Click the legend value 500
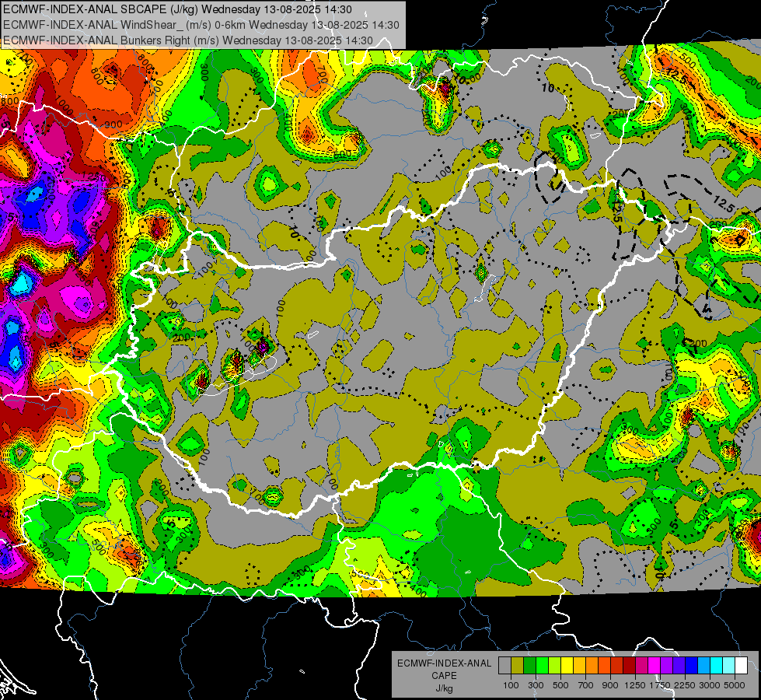This screenshot has width=761, height=700. [x=560, y=685]
